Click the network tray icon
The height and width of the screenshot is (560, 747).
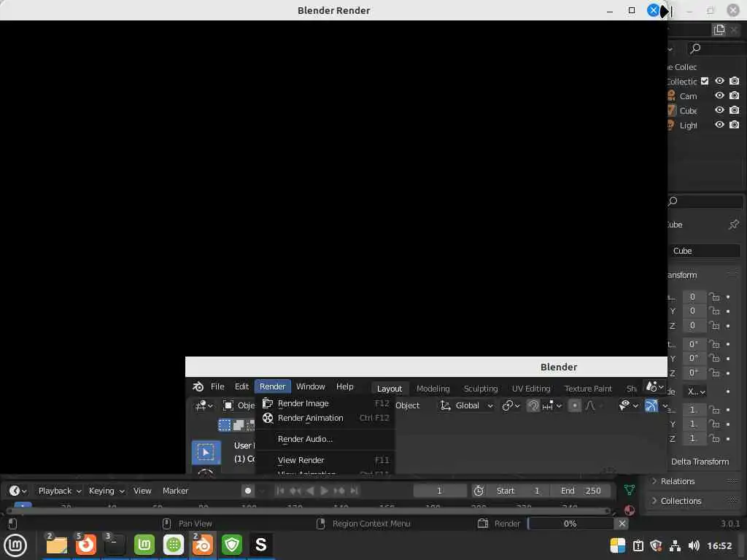pyautogui.click(x=675, y=545)
